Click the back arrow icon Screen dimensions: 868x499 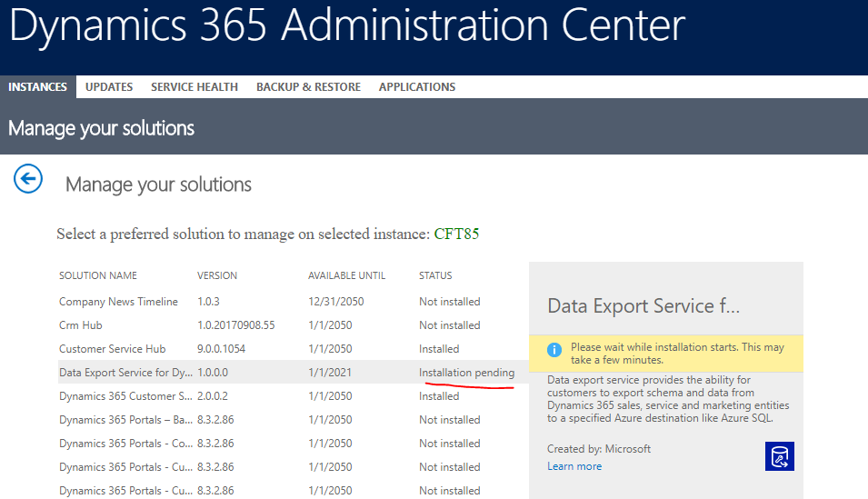pyautogui.click(x=28, y=179)
